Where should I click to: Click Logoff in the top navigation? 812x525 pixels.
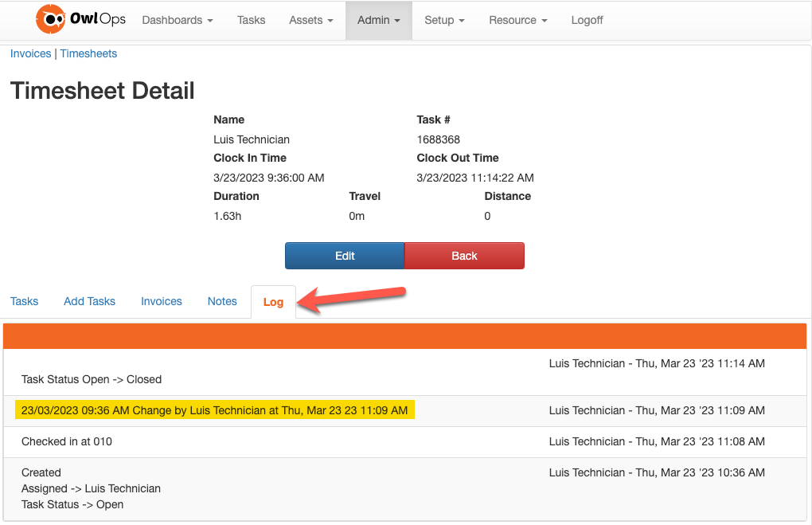click(x=587, y=20)
